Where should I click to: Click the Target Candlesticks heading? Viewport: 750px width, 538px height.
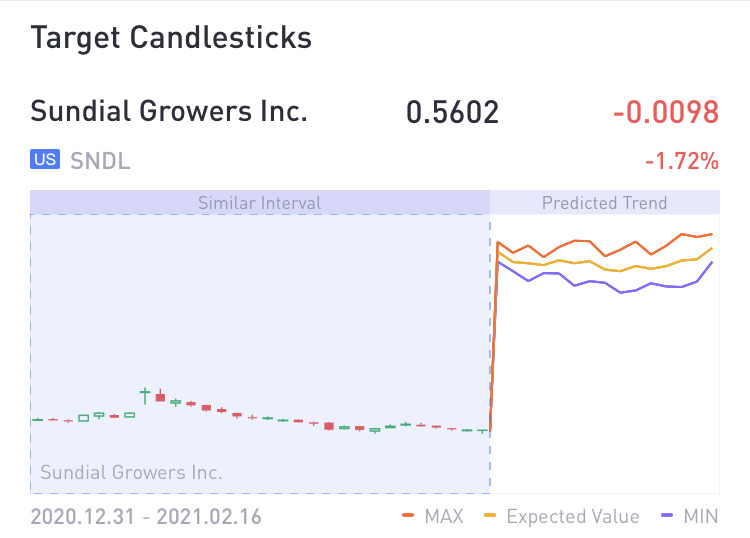click(171, 37)
